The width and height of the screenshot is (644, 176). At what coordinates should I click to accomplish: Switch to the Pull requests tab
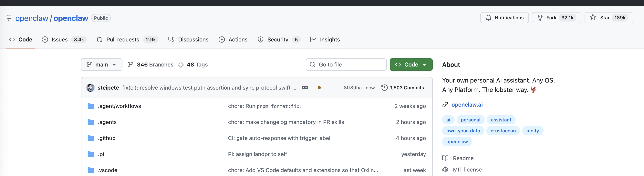point(122,40)
